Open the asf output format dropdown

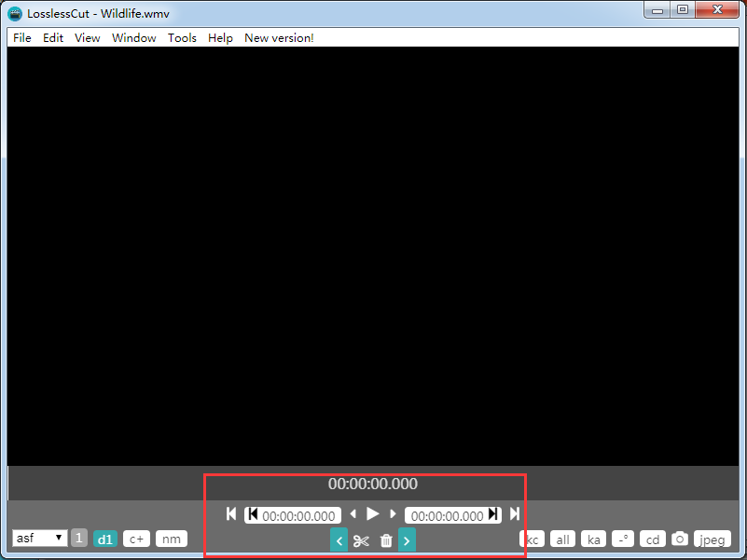(x=39, y=538)
